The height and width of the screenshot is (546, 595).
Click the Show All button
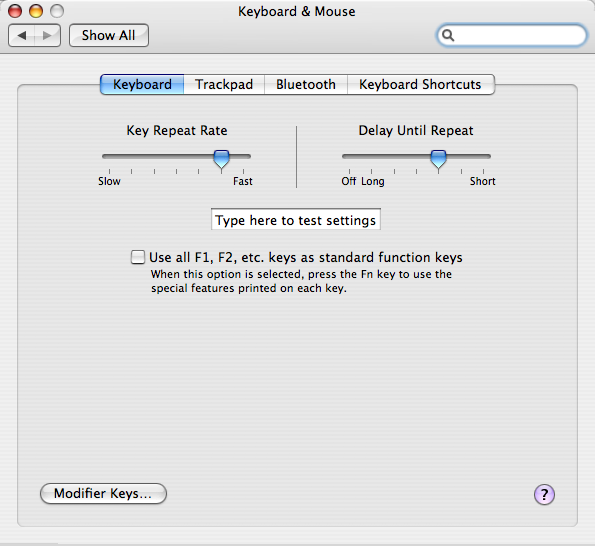(x=109, y=35)
